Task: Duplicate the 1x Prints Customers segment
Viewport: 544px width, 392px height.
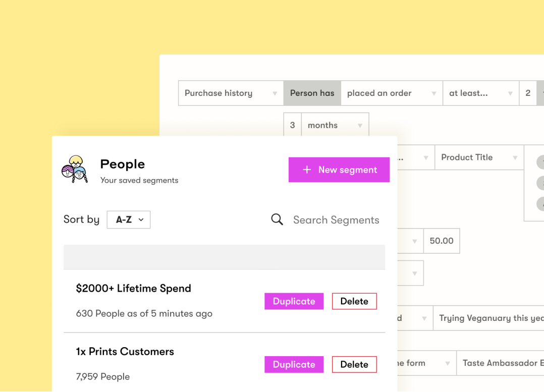Action: (294, 364)
